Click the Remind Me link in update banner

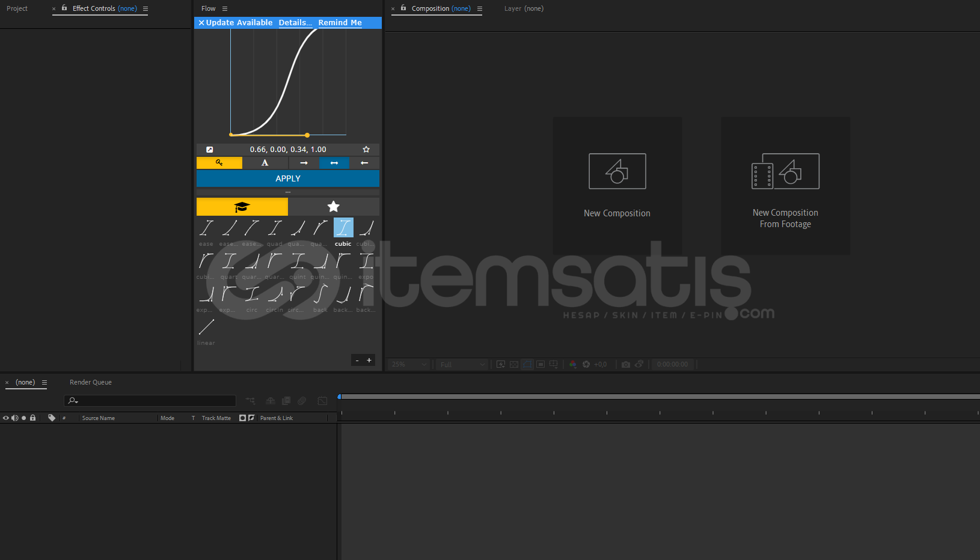[340, 23]
